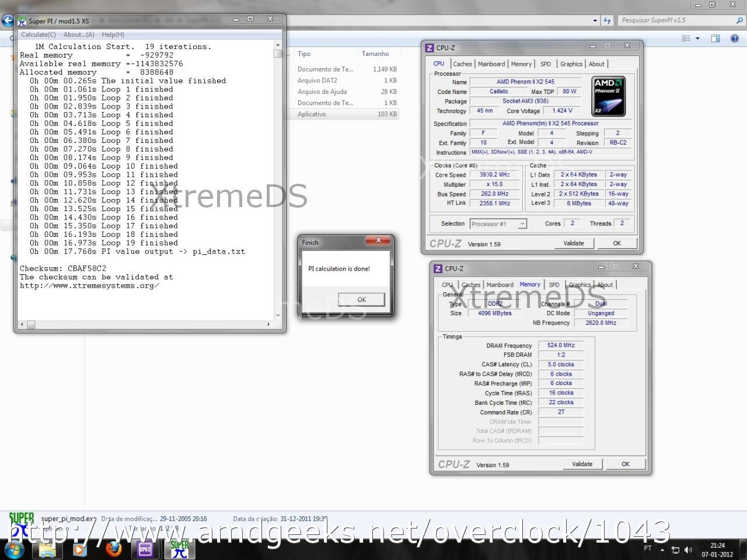Click the blue help icon in Explorer

(x=735, y=38)
